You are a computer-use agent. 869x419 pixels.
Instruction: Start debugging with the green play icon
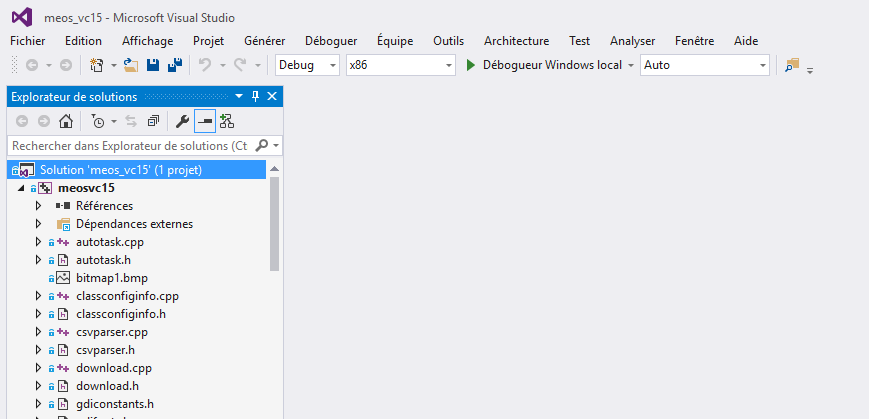(471, 65)
